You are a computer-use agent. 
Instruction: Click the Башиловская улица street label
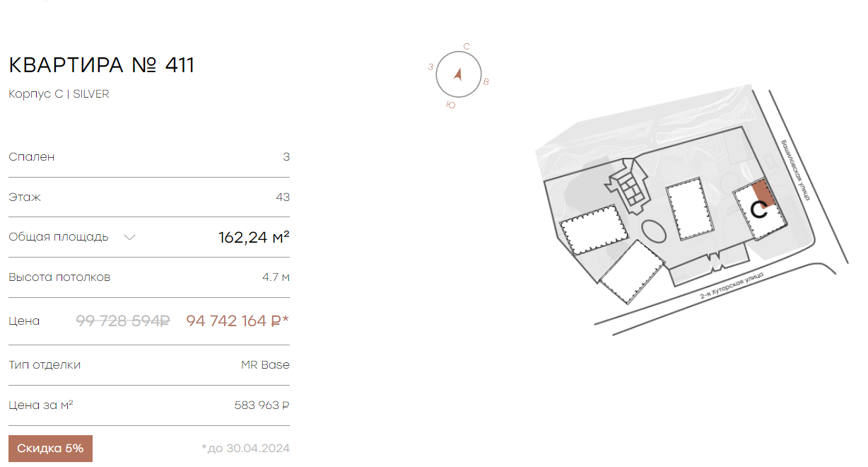coord(795,170)
